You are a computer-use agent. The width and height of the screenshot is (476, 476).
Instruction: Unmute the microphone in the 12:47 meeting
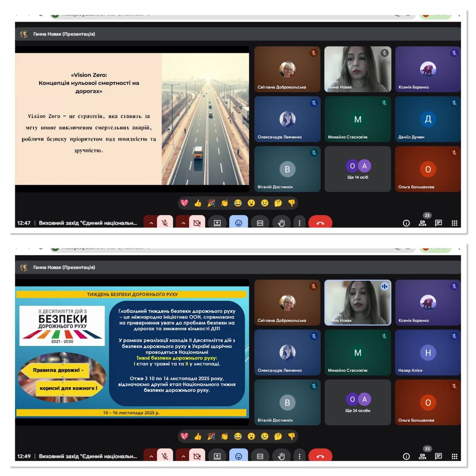point(165,223)
